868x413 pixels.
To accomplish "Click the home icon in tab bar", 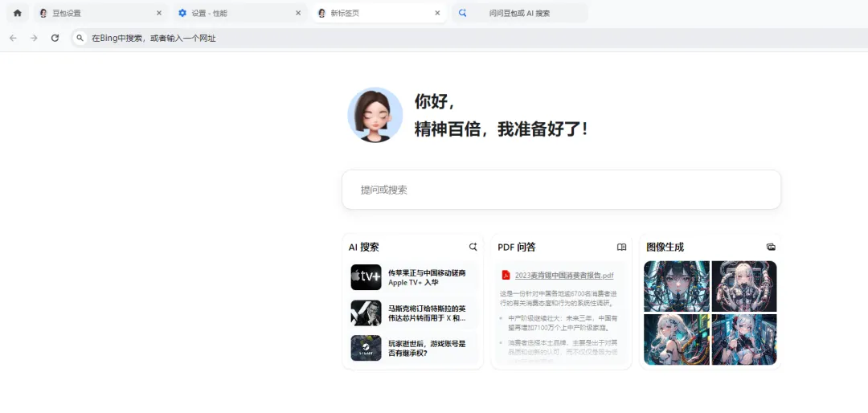I will click(18, 13).
